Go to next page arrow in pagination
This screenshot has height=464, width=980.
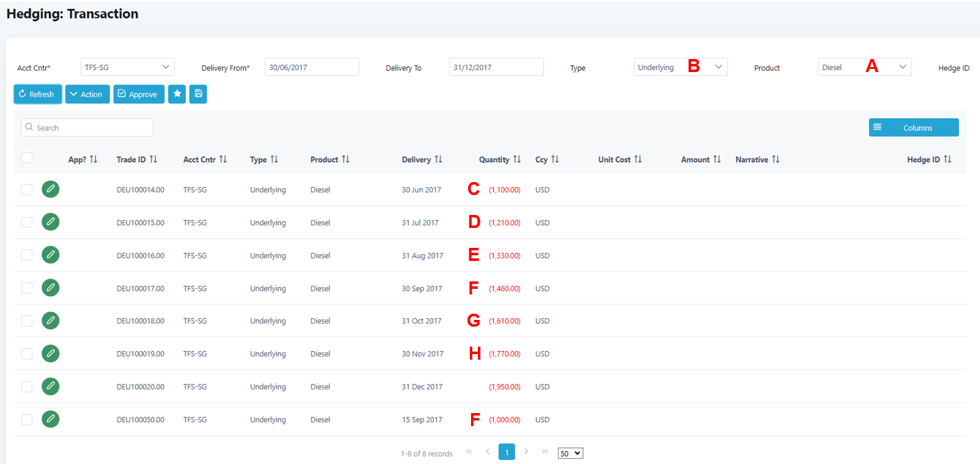[526, 452]
